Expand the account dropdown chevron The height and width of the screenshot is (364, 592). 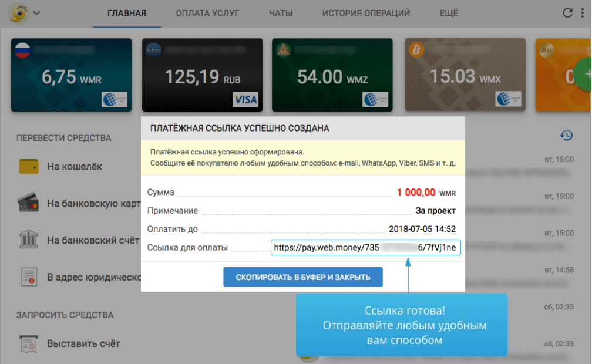click(37, 13)
